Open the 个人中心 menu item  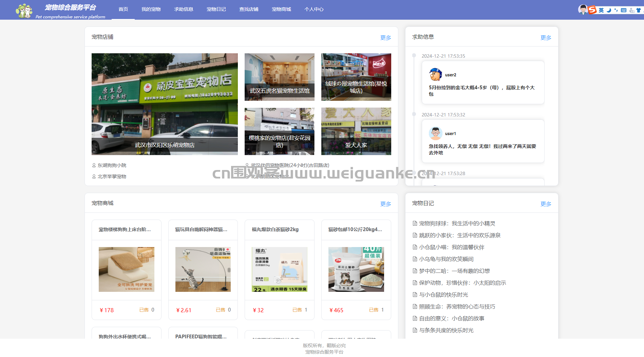314,9
